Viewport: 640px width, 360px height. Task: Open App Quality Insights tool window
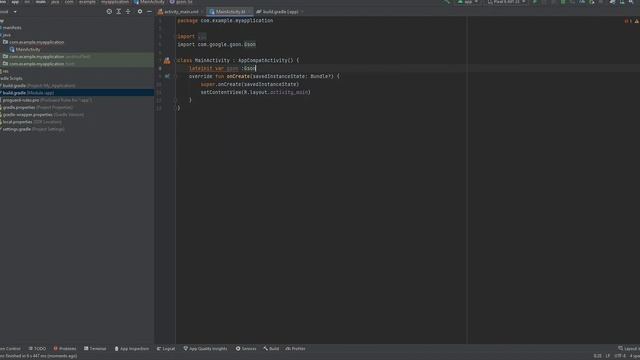tap(205, 349)
